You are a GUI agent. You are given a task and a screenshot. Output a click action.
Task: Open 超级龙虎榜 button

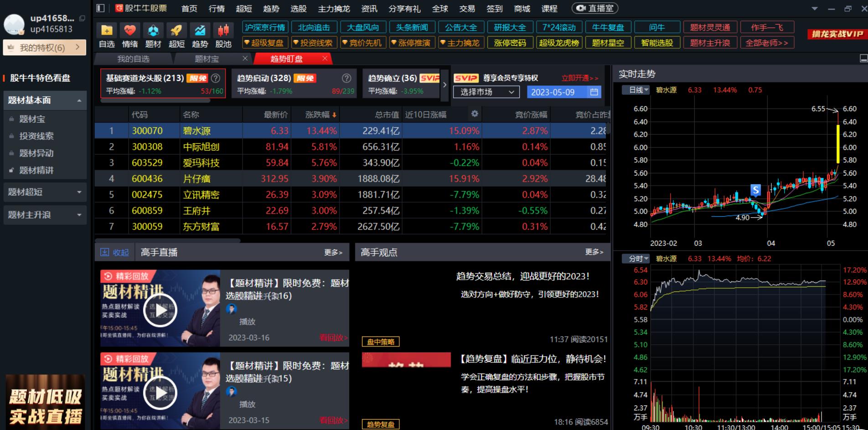(x=559, y=43)
